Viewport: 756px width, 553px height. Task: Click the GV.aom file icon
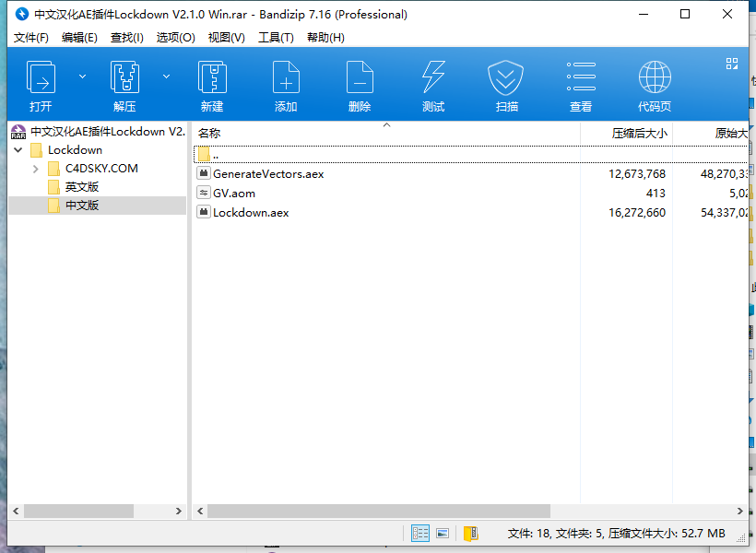click(204, 193)
